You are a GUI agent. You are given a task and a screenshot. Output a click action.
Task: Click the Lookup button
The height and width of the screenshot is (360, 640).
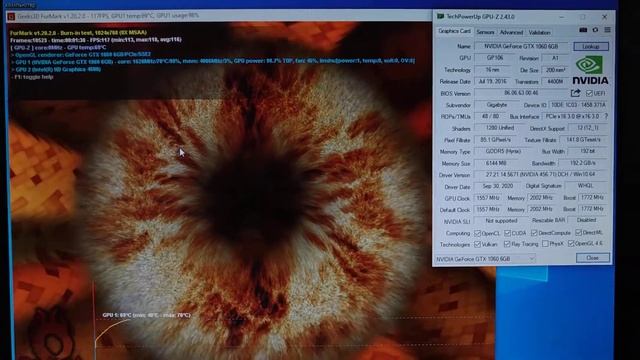click(591, 47)
